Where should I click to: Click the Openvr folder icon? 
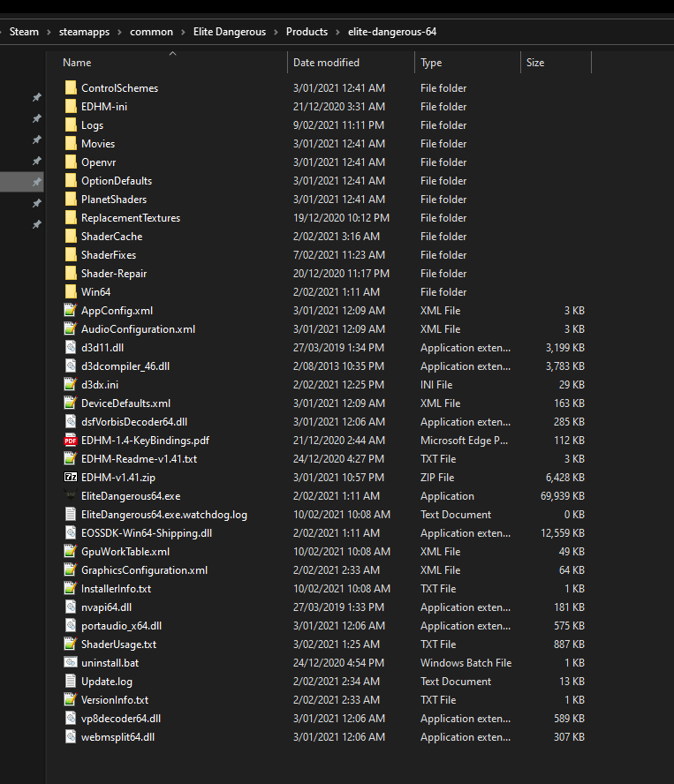[x=71, y=162]
